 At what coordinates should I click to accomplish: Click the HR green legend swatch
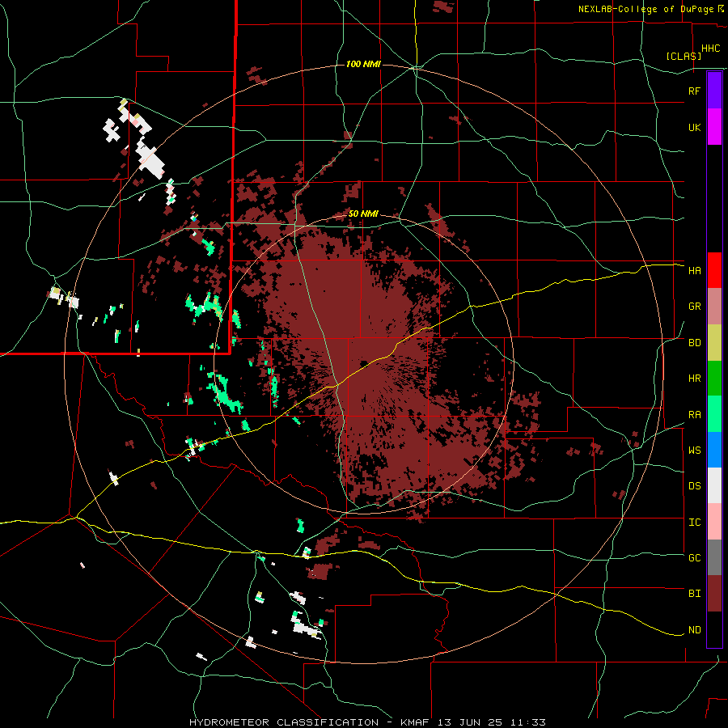(714, 379)
